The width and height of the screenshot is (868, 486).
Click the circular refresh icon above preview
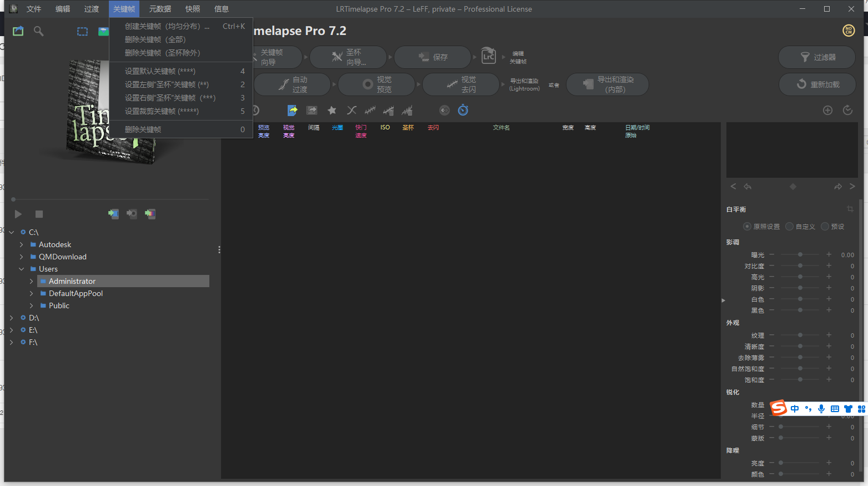pyautogui.click(x=847, y=110)
